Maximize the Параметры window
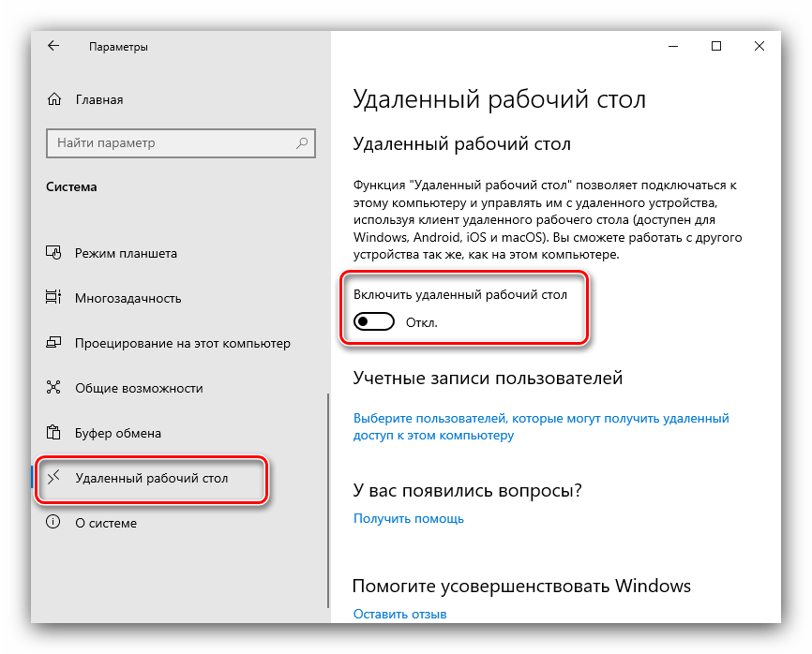812x654 pixels. (716, 46)
